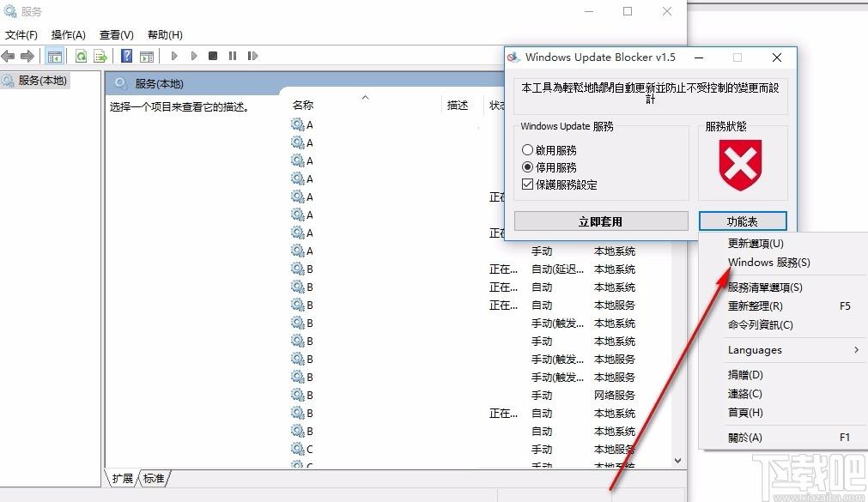Click the Stop Service square icon
Screen dimensions: 868x502
coord(213,55)
